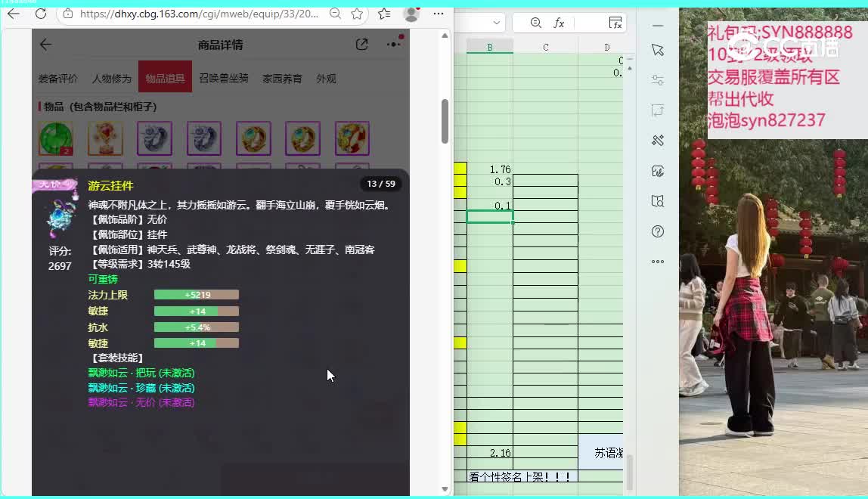Select the first silver ring item
Viewport: 868px width, 499px height.
(x=154, y=138)
